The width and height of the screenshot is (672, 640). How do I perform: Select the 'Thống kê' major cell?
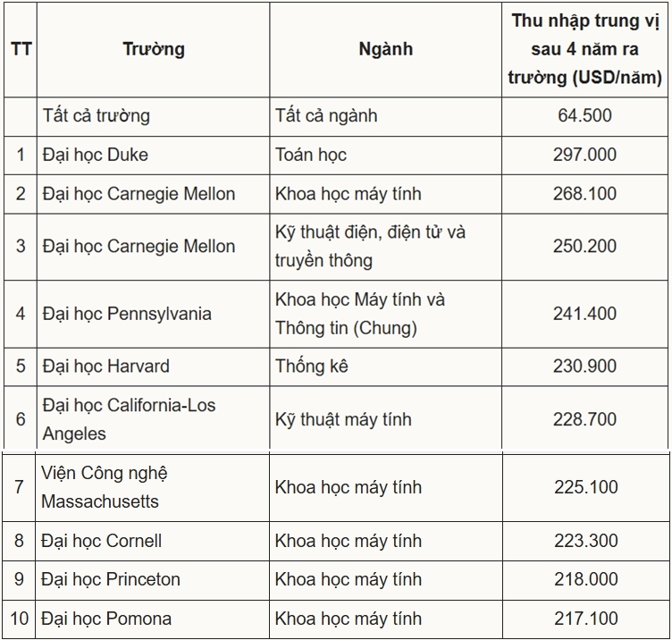pyautogui.click(x=386, y=366)
